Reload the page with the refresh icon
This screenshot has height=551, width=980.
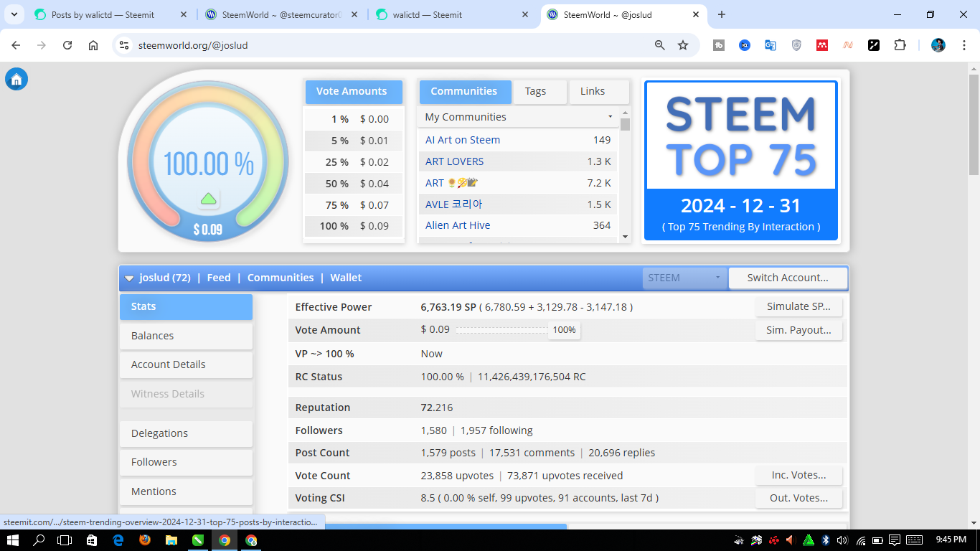click(x=67, y=45)
